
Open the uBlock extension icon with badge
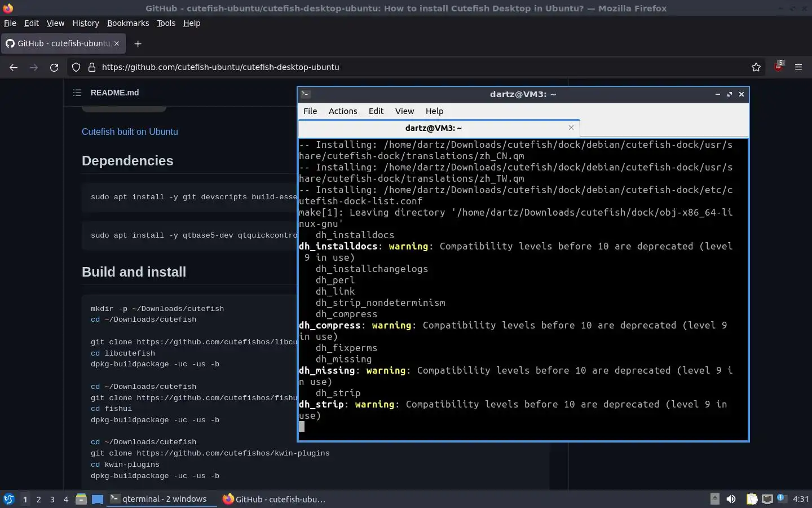[779, 66]
